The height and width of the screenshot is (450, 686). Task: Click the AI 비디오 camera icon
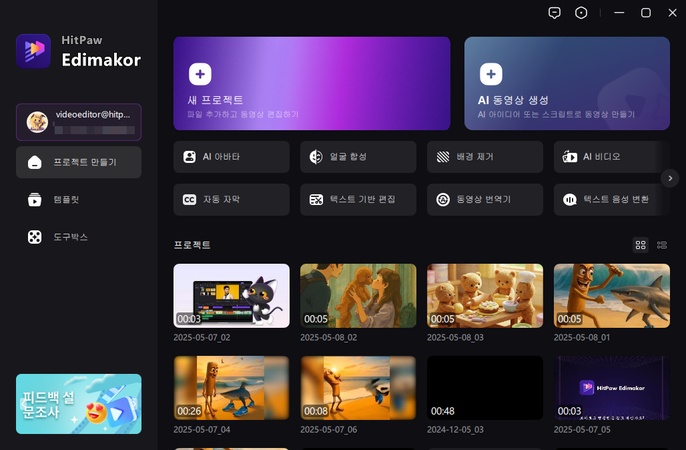tap(570, 157)
